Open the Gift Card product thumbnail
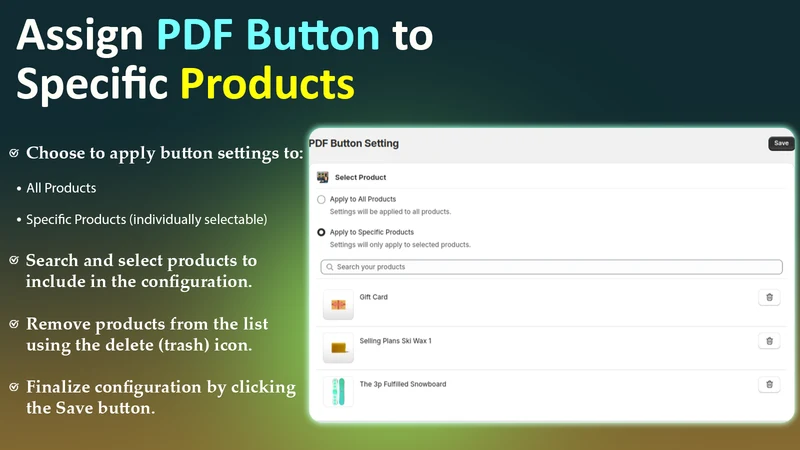Screen dimensions: 800x450 tap(338, 305)
